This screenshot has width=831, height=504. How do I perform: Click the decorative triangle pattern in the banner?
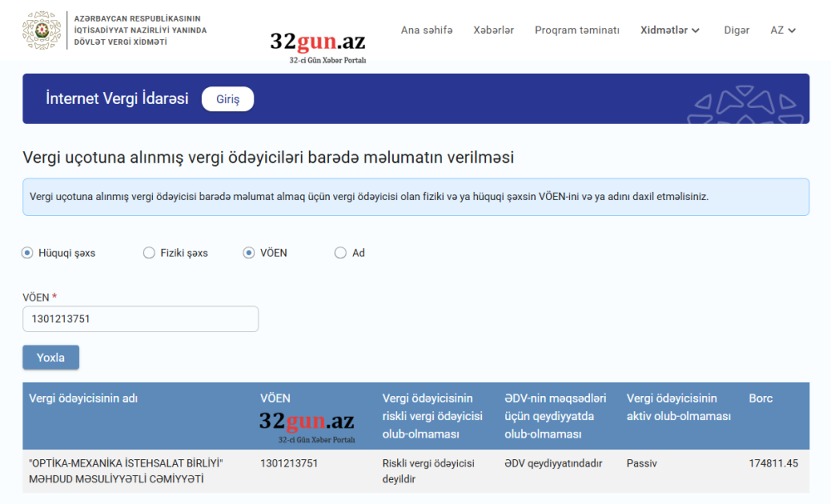[x=743, y=99]
